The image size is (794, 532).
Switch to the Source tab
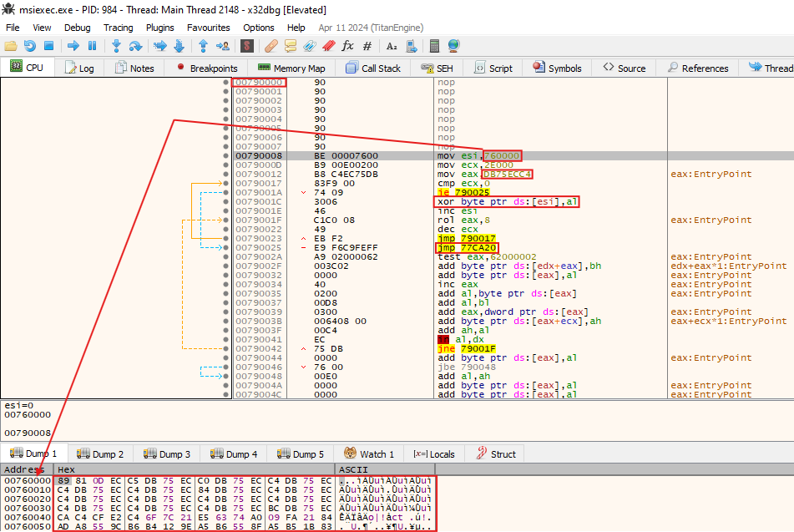pos(625,68)
